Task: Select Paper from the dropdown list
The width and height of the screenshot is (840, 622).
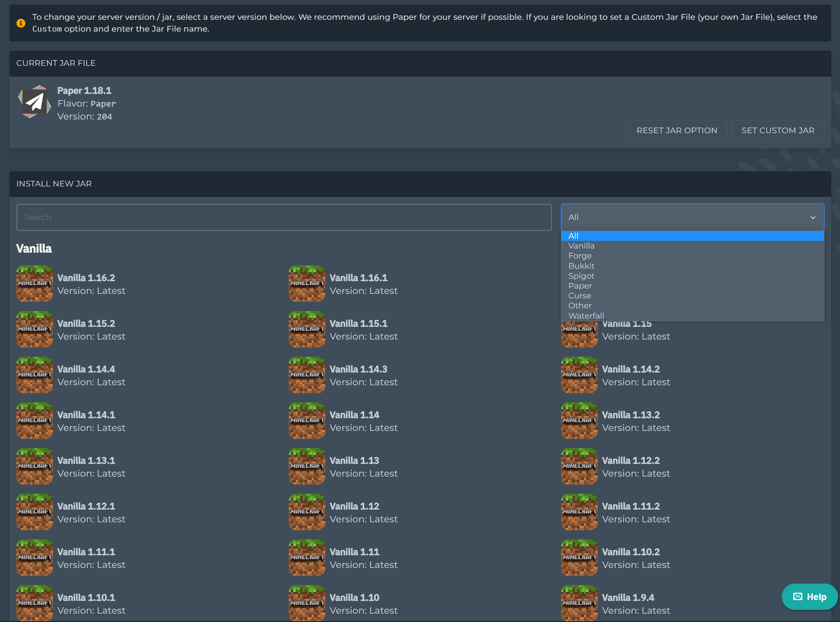Action: [x=580, y=285]
